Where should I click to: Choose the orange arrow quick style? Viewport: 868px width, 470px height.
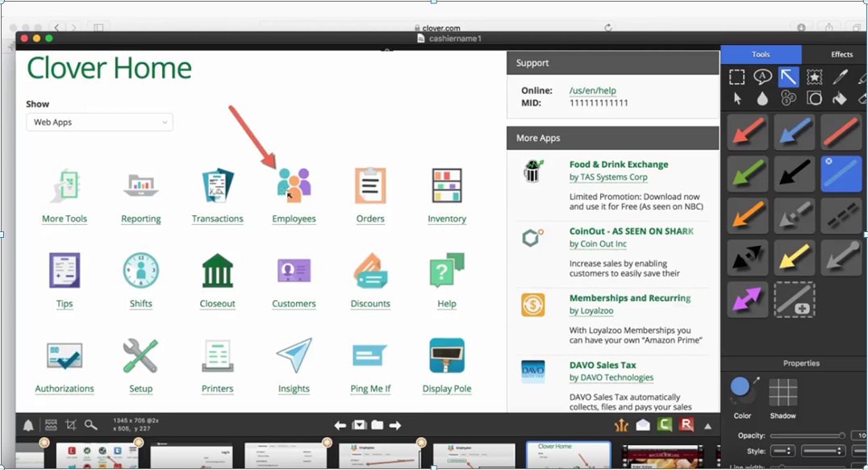[747, 215]
